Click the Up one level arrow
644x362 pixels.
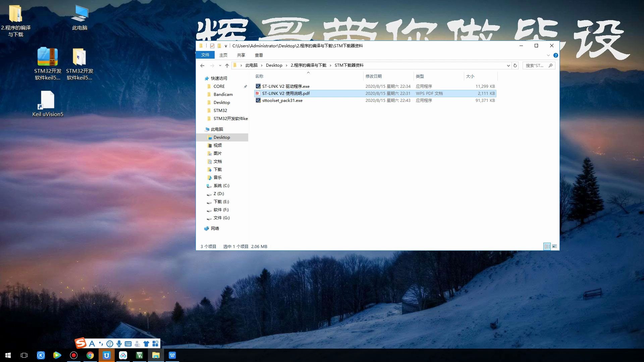point(227,66)
